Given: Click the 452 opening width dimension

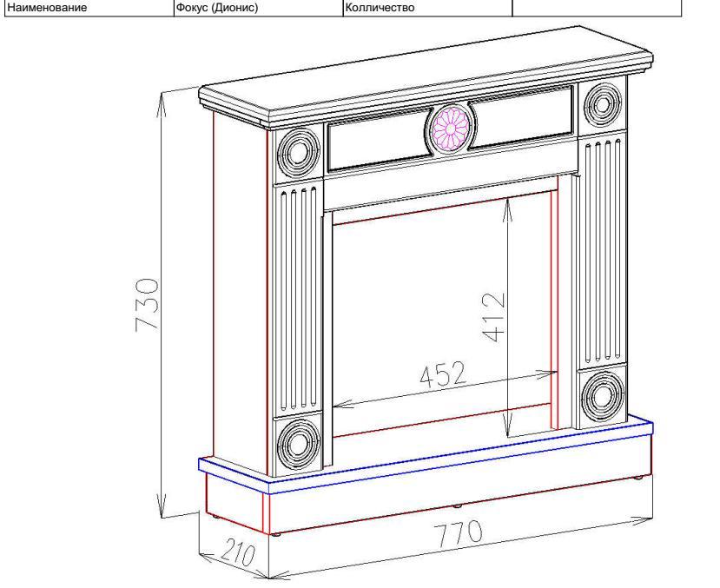Looking at the screenshot, I should click(443, 376).
